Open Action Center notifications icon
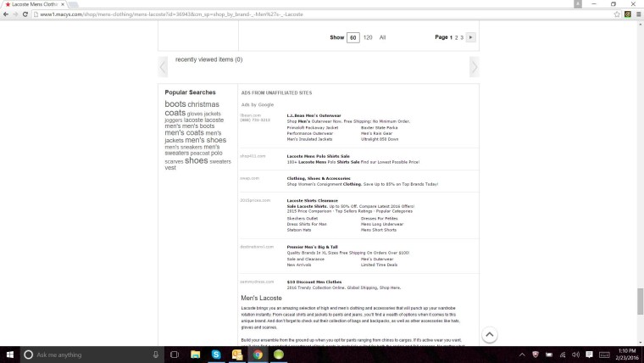 590,355
